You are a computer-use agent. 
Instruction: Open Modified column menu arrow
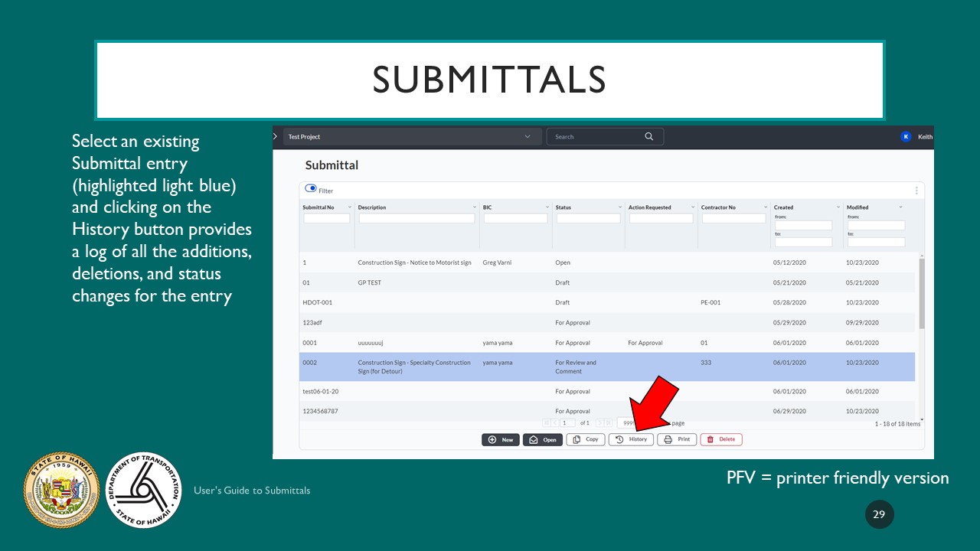[901, 207]
